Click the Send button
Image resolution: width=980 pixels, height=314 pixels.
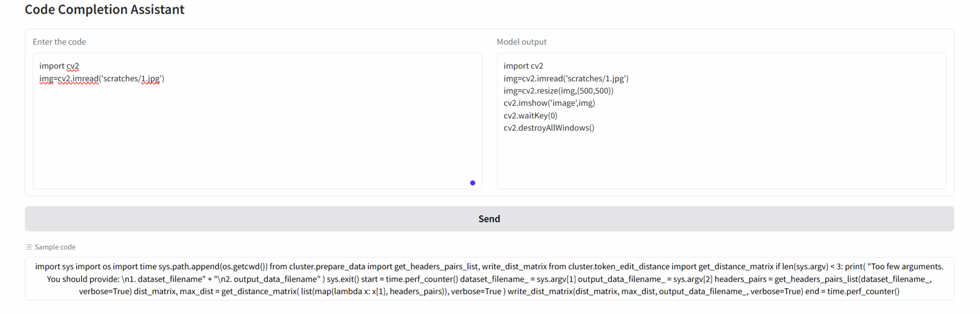click(489, 219)
